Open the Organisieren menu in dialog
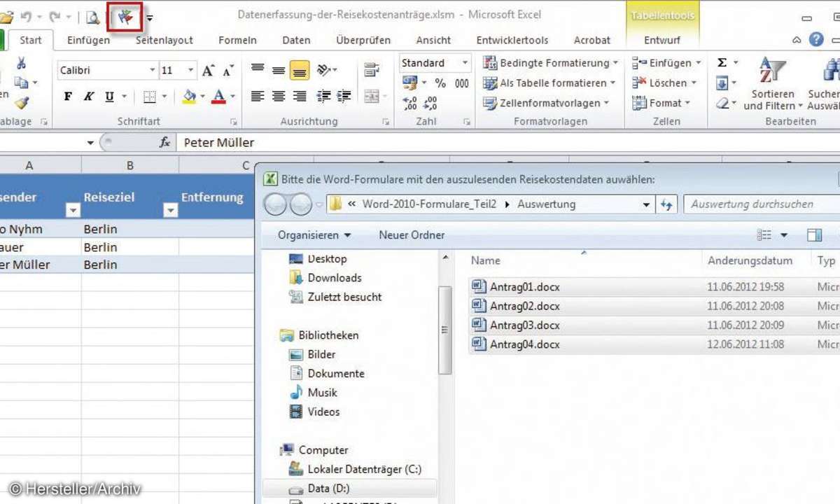 tap(314, 235)
